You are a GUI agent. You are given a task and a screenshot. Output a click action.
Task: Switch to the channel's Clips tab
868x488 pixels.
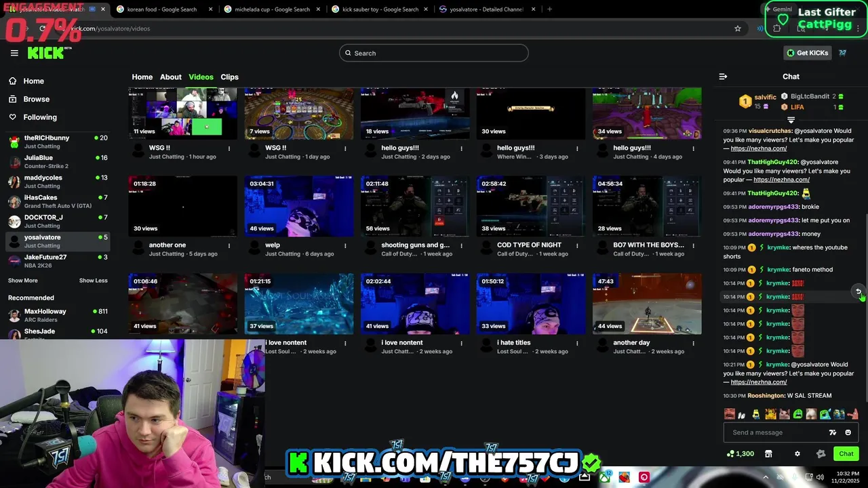coord(229,77)
